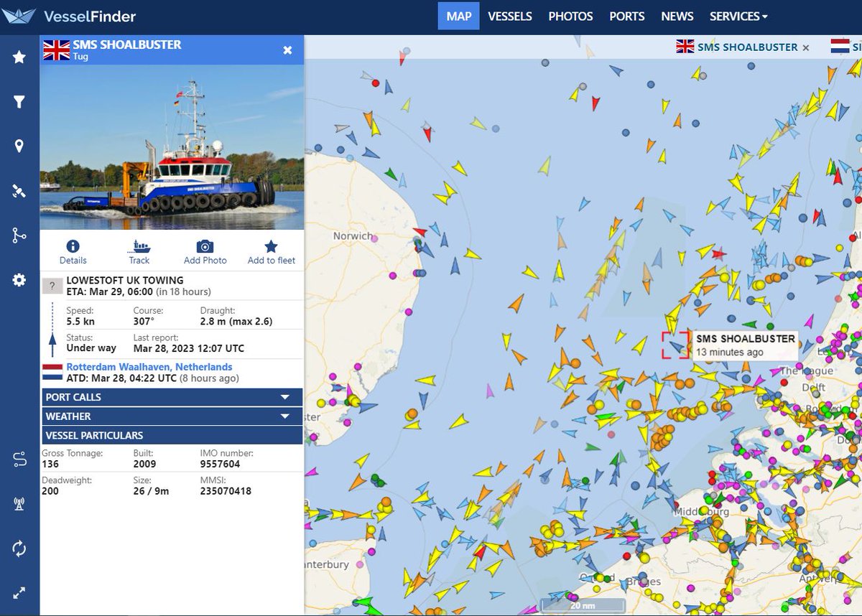Open the AIS antenna station icon

click(x=19, y=503)
